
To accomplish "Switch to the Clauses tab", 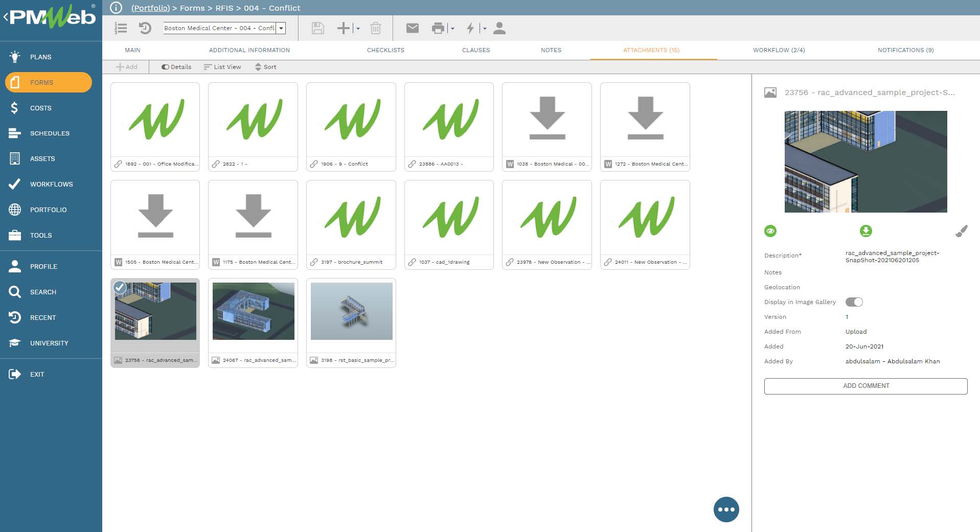I will click(476, 50).
